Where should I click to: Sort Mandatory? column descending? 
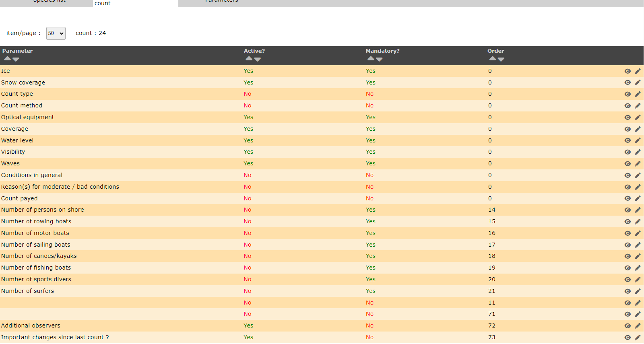tap(379, 59)
